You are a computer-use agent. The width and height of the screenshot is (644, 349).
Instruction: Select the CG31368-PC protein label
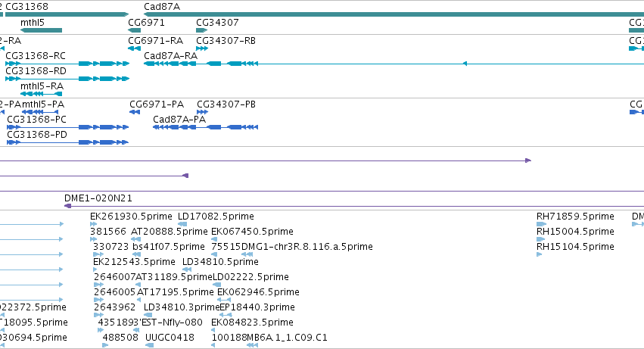(36, 120)
